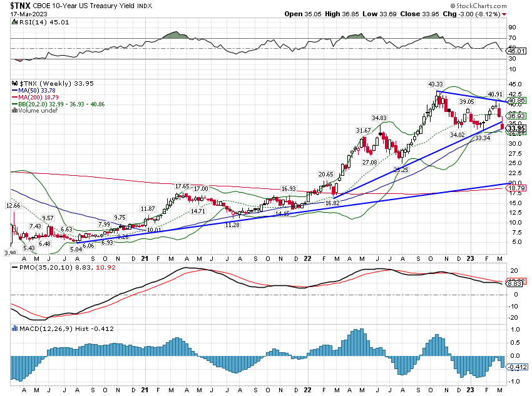Screen dimensions: 532x396
Task: Click the 12.66 price label
Action: pyautogui.click(x=13, y=206)
